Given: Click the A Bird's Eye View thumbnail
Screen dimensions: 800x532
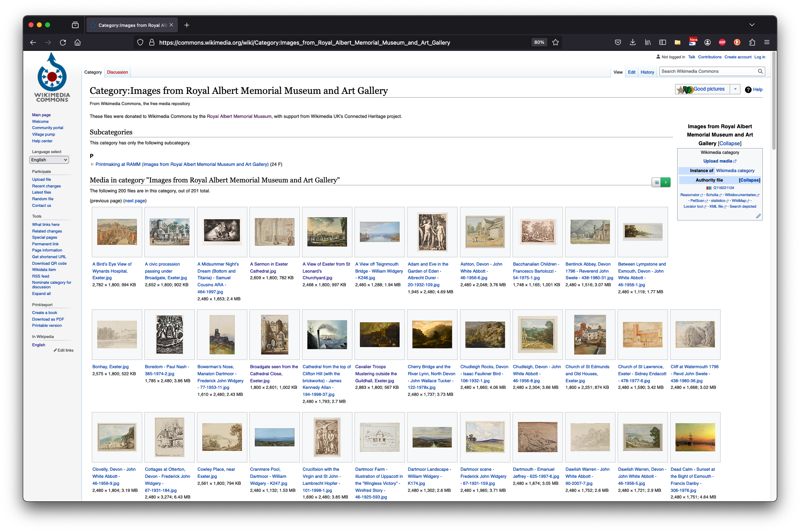Looking at the screenshot, I should click(x=116, y=232).
